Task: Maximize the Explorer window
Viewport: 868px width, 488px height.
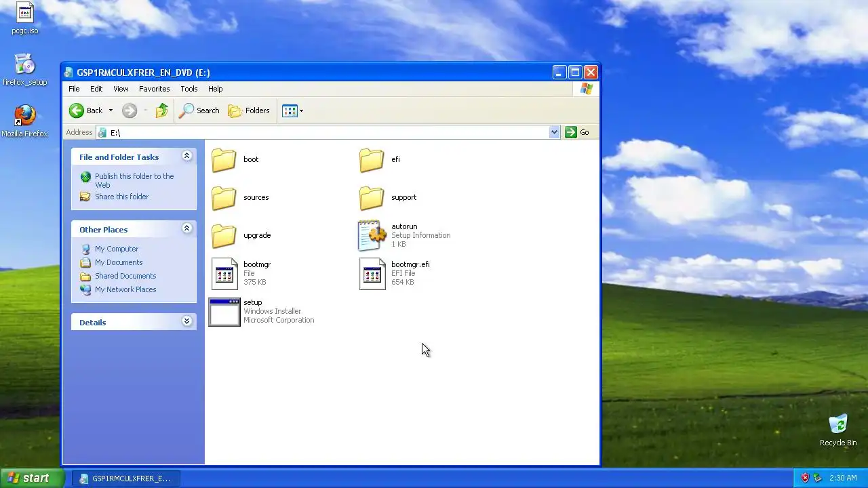Action: point(575,73)
